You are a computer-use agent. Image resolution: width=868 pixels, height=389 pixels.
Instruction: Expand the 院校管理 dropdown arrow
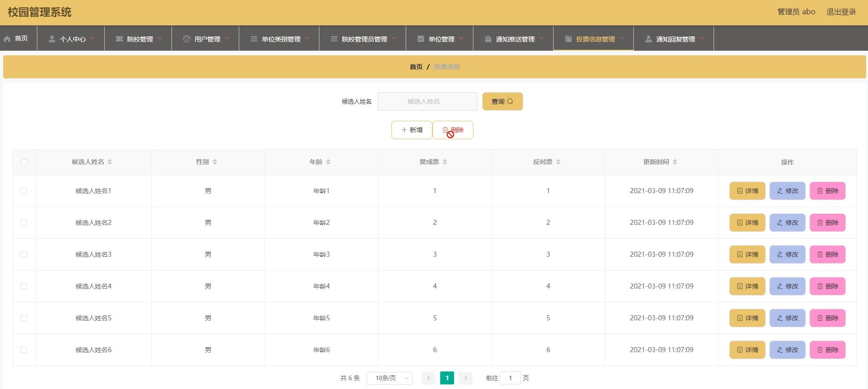(159, 38)
